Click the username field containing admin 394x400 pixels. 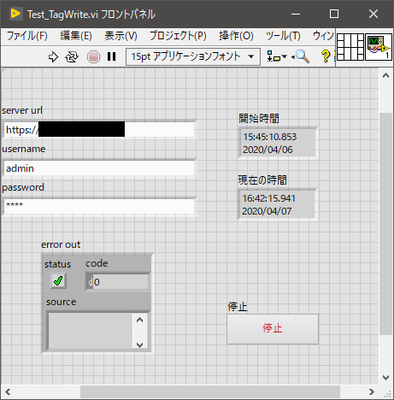pos(99,168)
